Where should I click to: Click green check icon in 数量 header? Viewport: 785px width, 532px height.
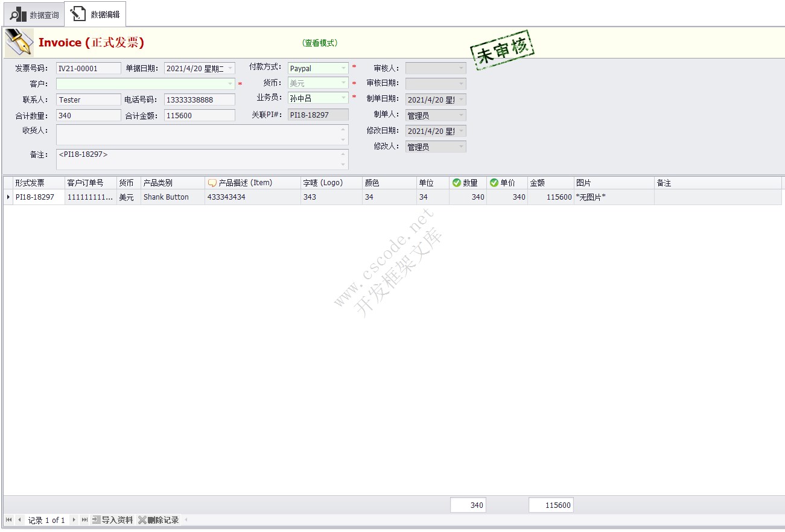[x=456, y=183]
